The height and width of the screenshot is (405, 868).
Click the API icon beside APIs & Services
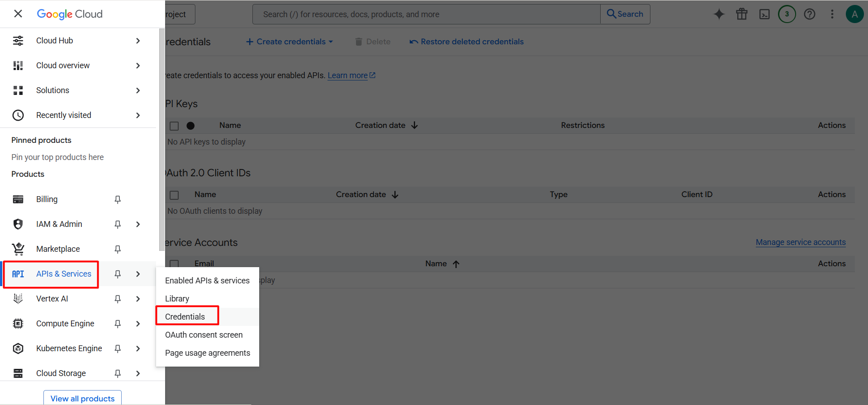click(18, 274)
